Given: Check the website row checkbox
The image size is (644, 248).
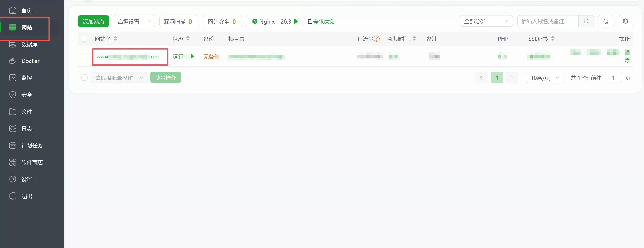Looking at the screenshot, I should (84, 56).
